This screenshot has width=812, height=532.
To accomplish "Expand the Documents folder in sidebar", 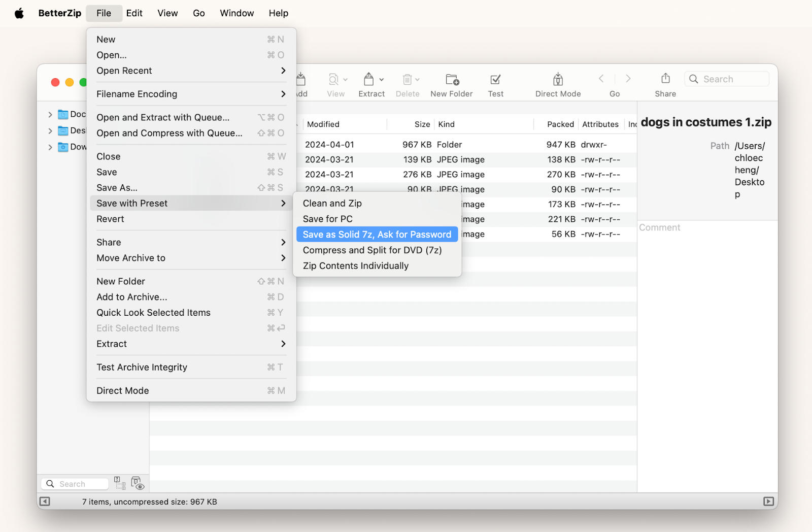I will (50, 115).
